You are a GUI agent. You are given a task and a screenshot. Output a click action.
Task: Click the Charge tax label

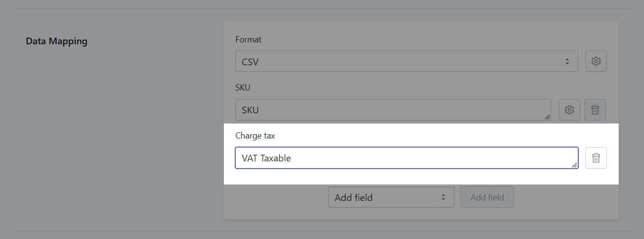point(255,136)
